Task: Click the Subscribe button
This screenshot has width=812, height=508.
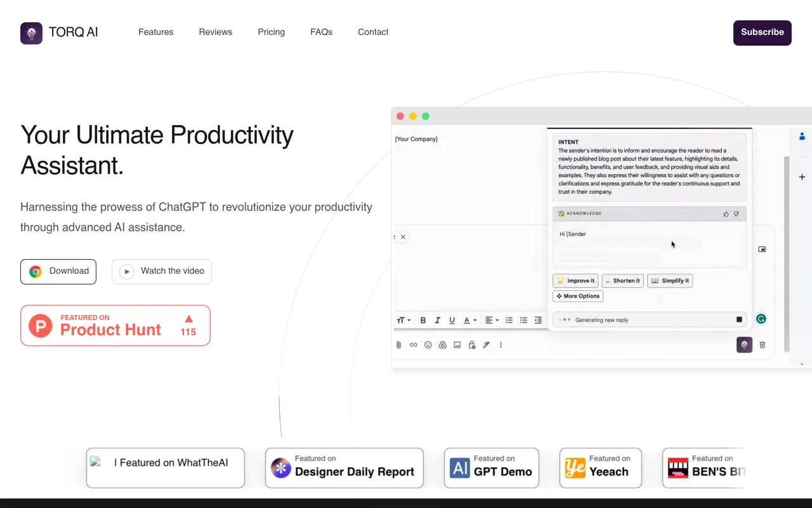Action: [x=763, y=32]
